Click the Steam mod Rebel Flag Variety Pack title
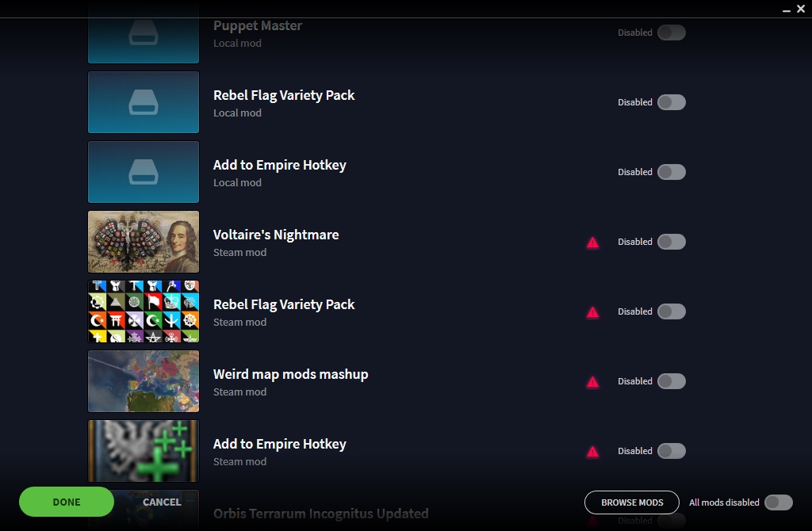 [x=284, y=305]
